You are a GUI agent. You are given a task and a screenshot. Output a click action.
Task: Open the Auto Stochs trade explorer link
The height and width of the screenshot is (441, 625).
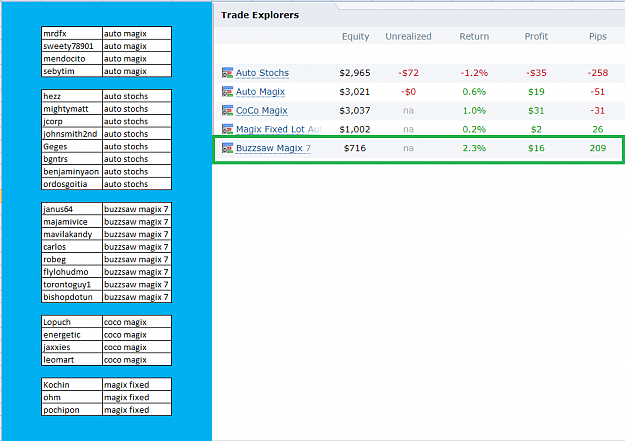[262, 73]
